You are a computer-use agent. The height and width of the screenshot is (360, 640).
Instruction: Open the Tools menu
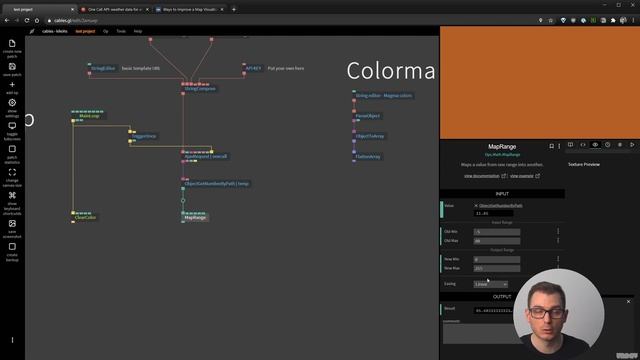point(121,31)
